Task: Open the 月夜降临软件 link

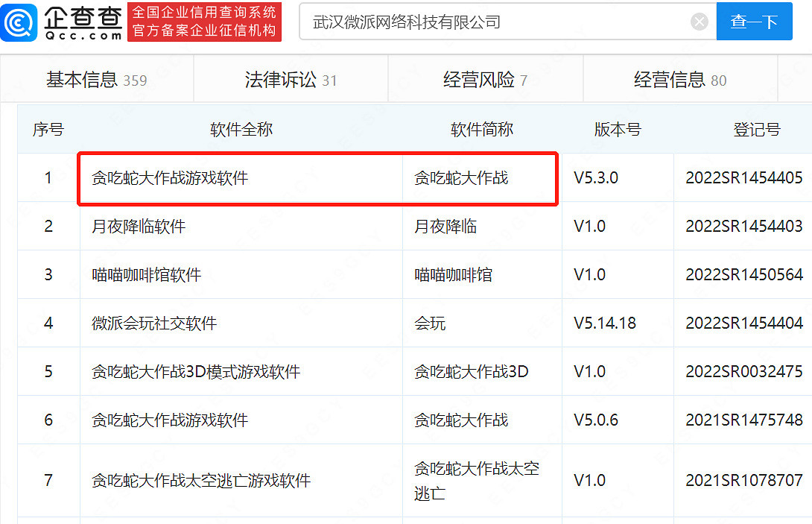Action: pos(138,226)
